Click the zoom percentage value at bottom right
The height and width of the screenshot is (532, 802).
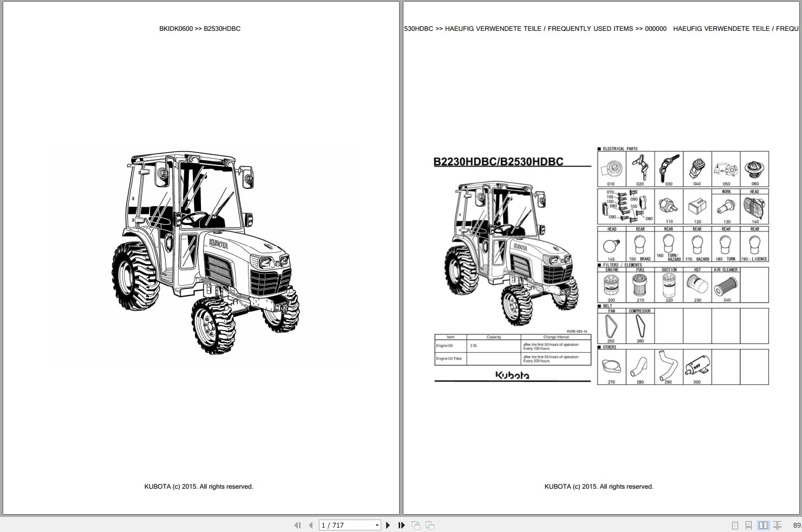797,525
